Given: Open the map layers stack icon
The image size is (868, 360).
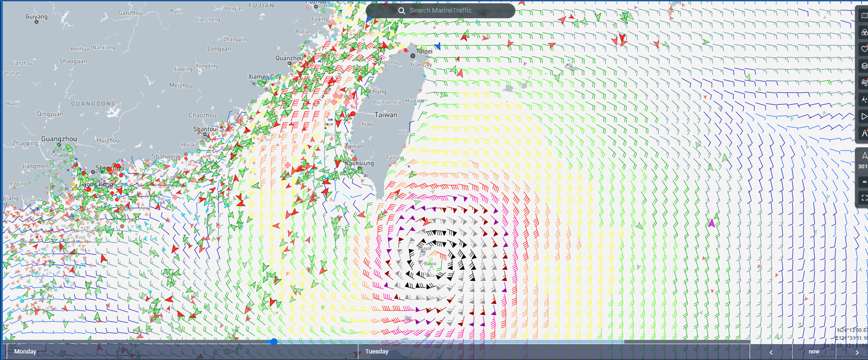Looking at the screenshot, I should tap(864, 66).
